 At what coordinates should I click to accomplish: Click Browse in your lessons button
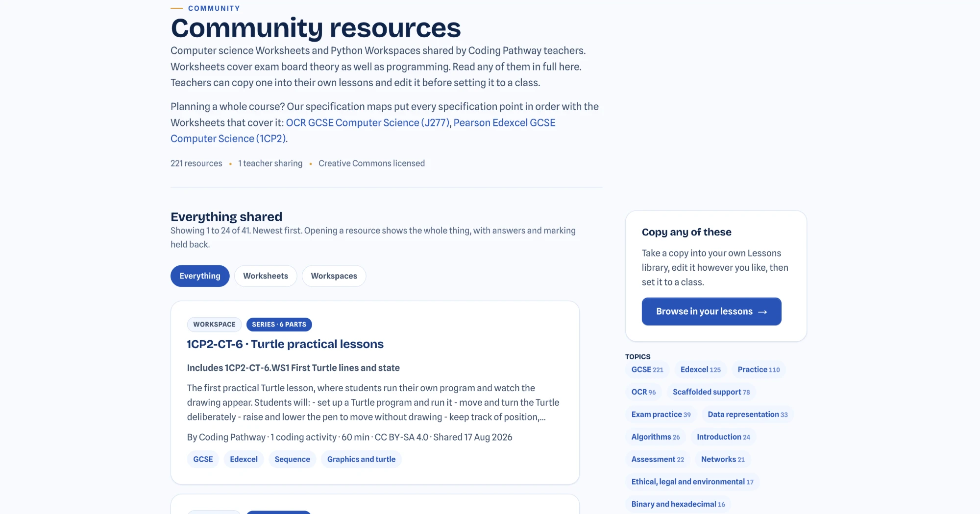pos(711,311)
